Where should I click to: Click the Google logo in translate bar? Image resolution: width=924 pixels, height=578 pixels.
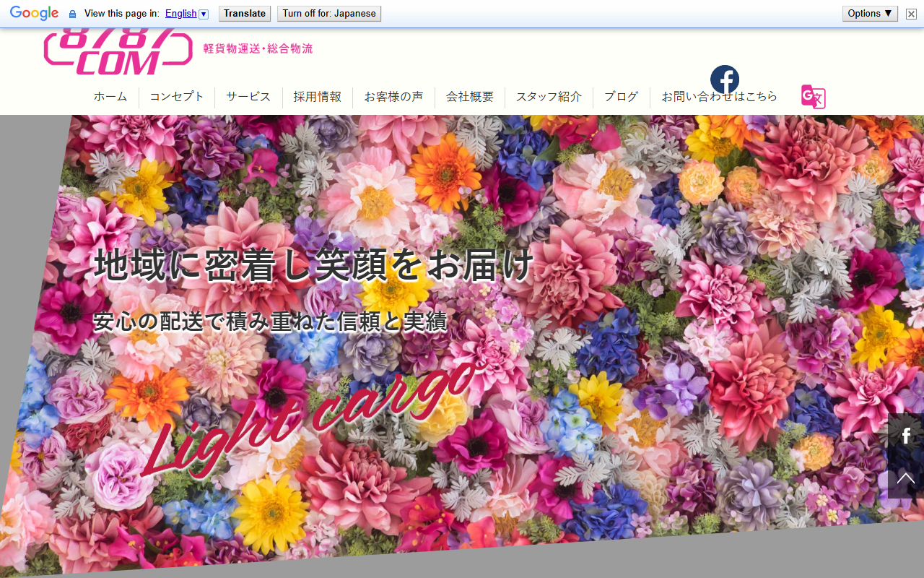click(x=34, y=13)
